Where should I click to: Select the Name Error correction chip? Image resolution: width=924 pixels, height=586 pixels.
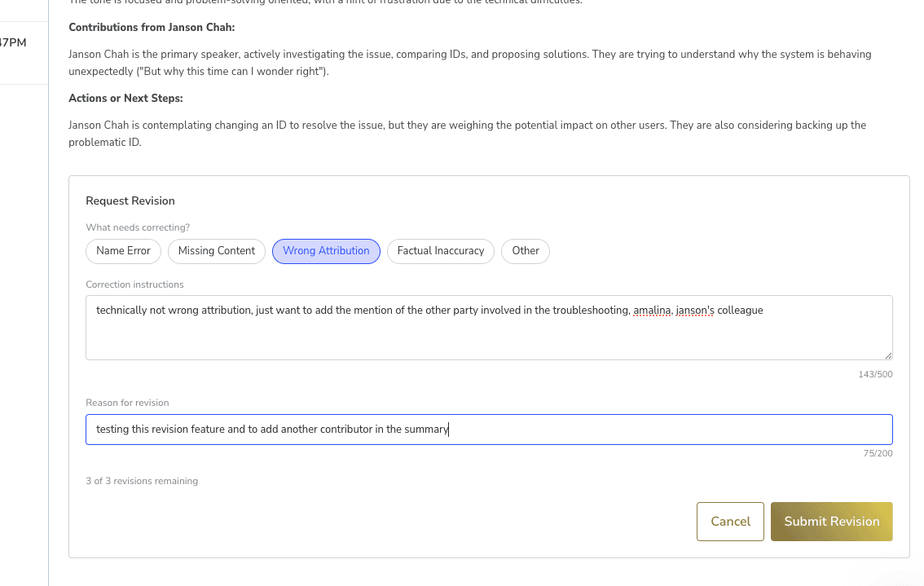coord(123,251)
